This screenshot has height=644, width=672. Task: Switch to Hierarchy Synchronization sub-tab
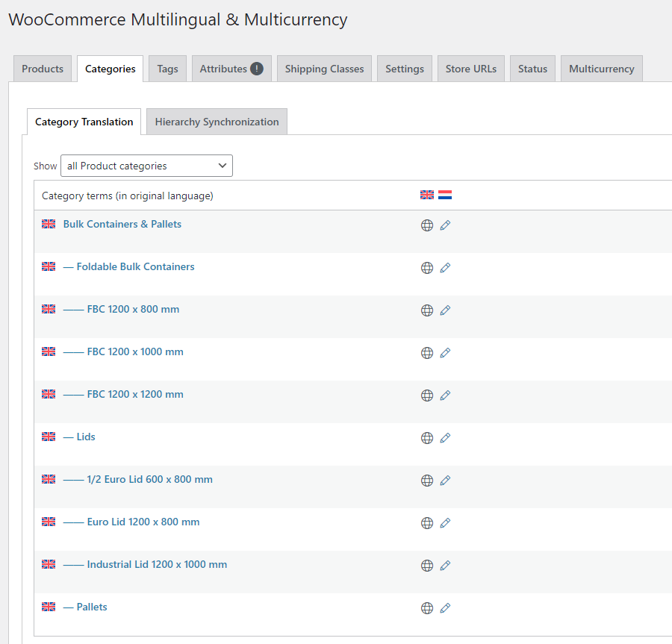coord(217,122)
